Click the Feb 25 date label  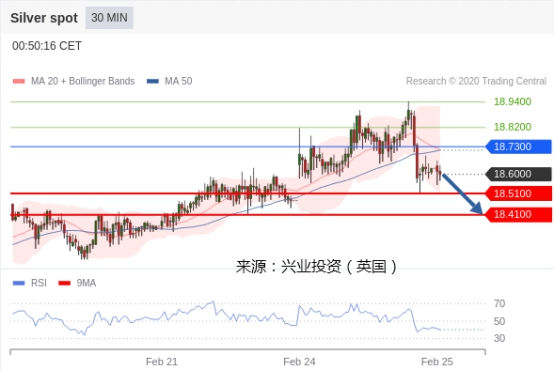[437, 362]
